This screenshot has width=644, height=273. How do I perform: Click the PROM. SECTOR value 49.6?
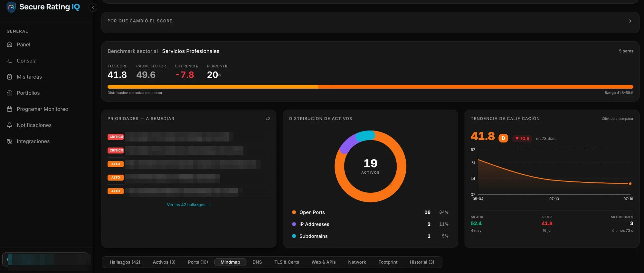coord(146,75)
